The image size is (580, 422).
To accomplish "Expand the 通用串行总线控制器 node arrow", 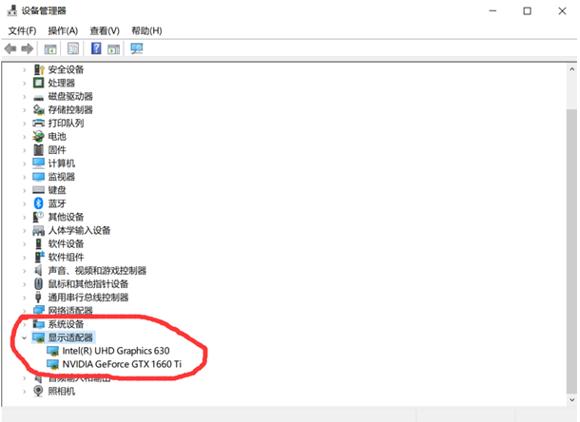I will [24, 298].
